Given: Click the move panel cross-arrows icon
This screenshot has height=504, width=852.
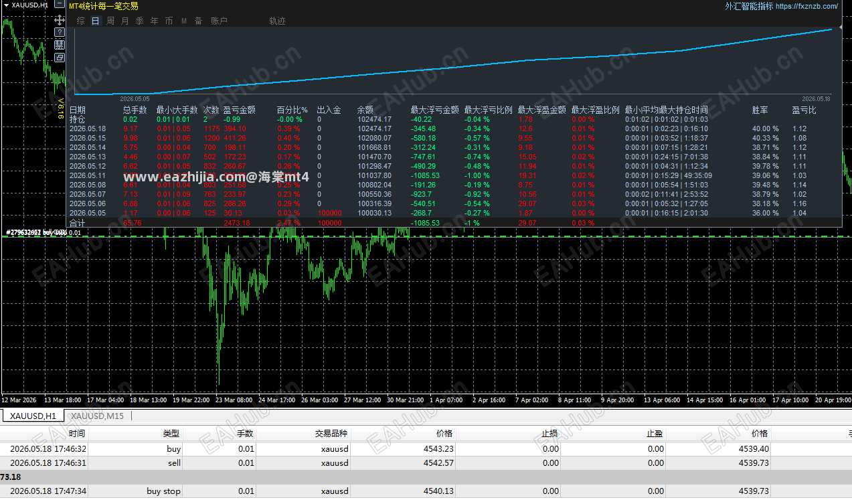Looking at the screenshot, I should click(x=60, y=19).
